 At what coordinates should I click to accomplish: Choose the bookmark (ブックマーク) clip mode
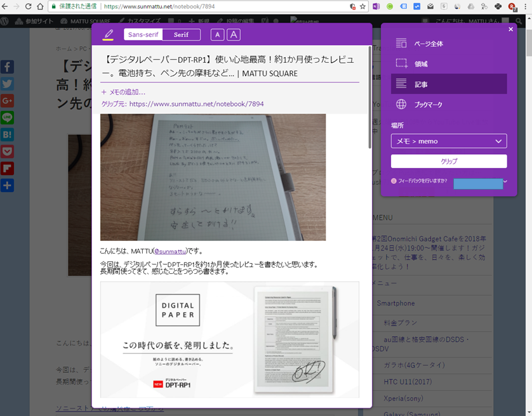pos(449,105)
